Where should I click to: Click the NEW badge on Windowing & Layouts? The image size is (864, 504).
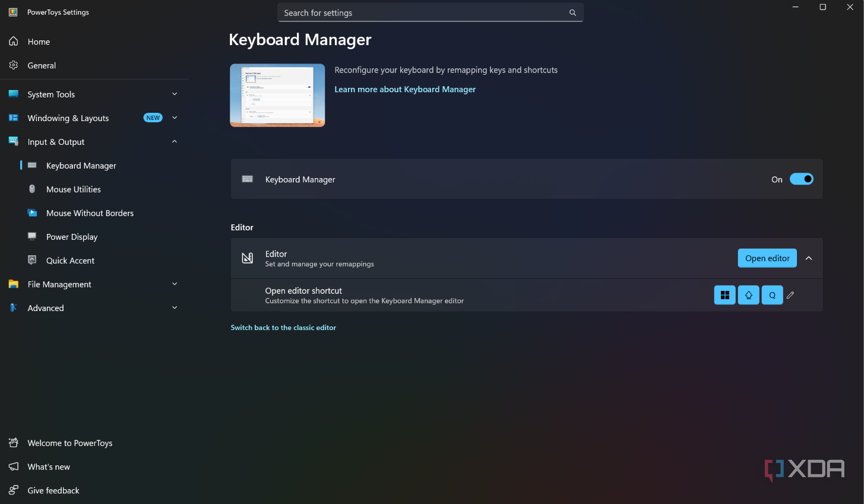point(153,118)
